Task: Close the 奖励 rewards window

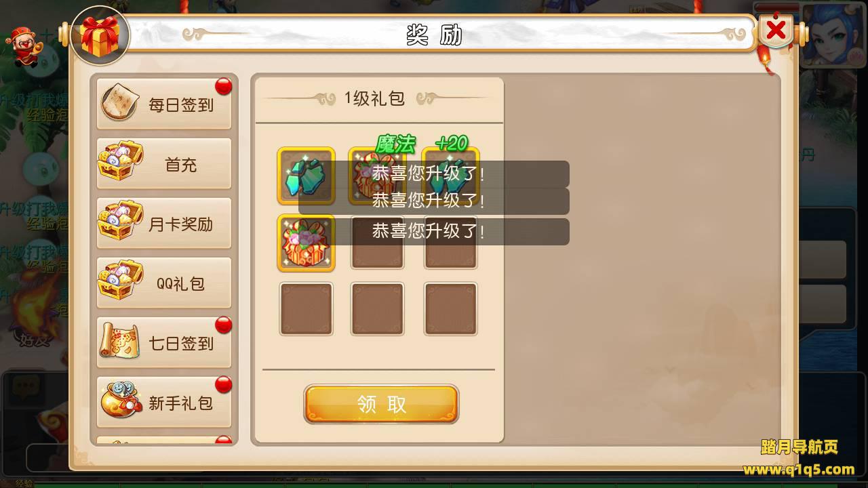Action: 776,30
